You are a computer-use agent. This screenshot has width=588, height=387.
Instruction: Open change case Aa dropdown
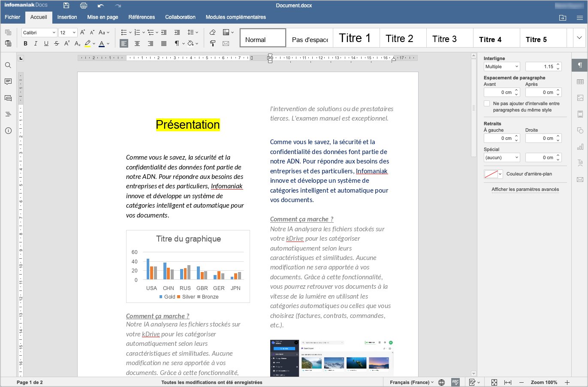click(x=104, y=32)
